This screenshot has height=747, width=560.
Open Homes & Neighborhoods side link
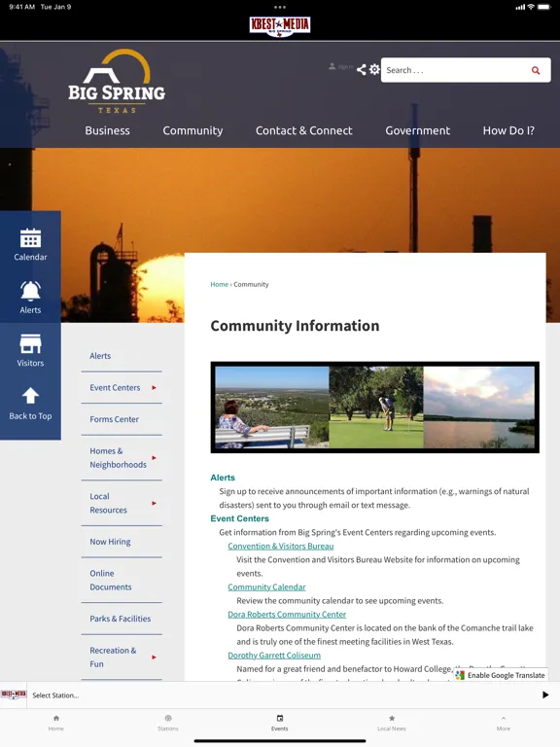pos(118,458)
